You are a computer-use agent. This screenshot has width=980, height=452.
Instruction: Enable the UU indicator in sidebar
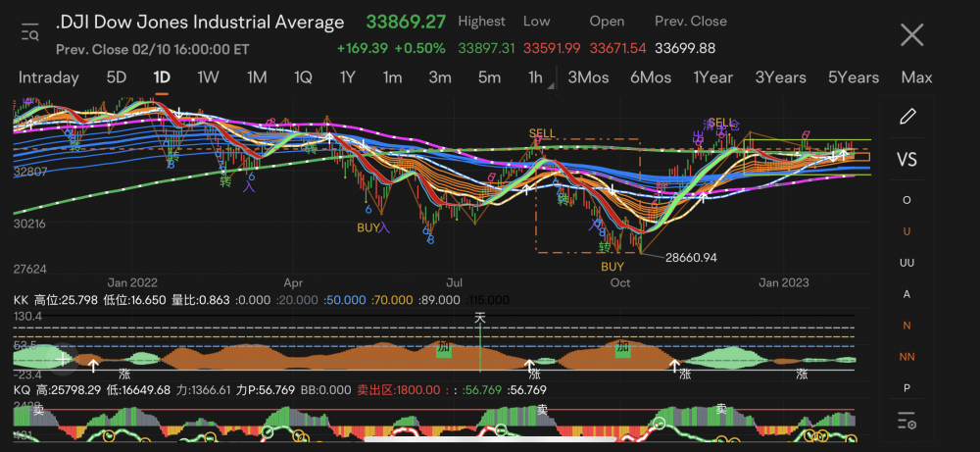(x=907, y=263)
